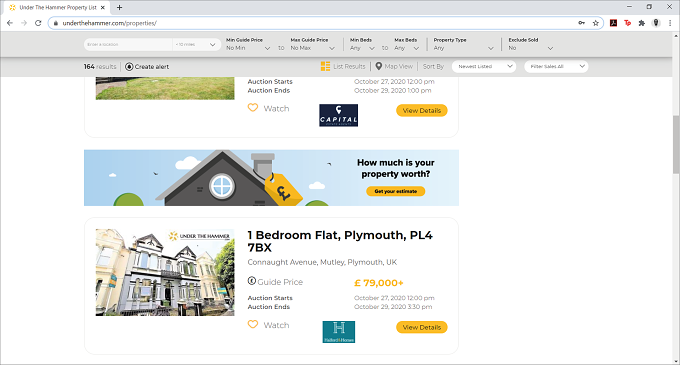
Task: Open the red Tp extension icon
Action: (x=628, y=23)
